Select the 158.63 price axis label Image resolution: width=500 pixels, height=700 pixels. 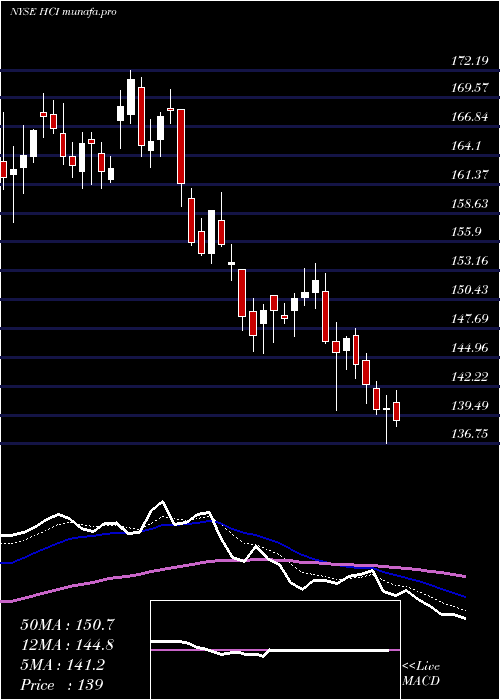tap(470, 204)
